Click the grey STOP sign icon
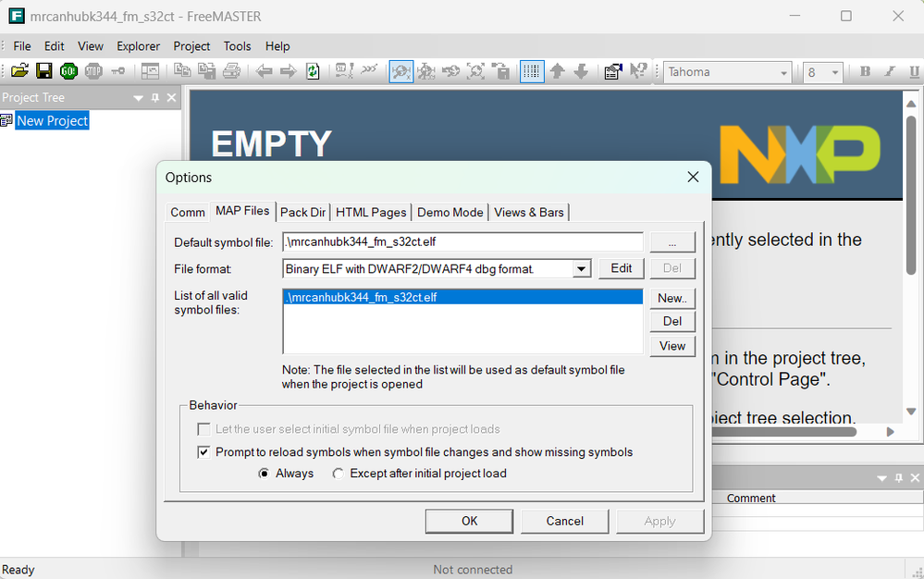Viewport: 924px width, 579px height. click(x=93, y=71)
